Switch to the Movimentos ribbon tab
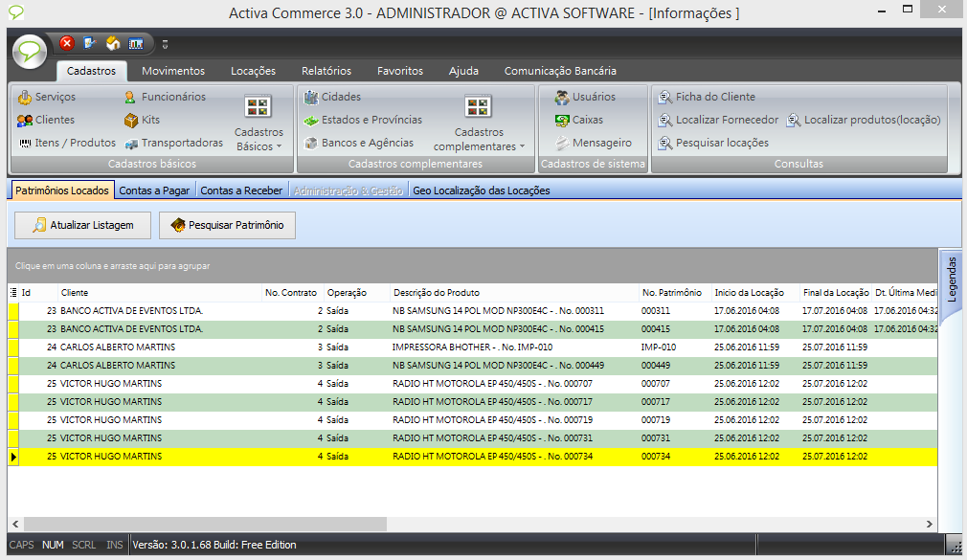The height and width of the screenshot is (560, 967). click(173, 71)
